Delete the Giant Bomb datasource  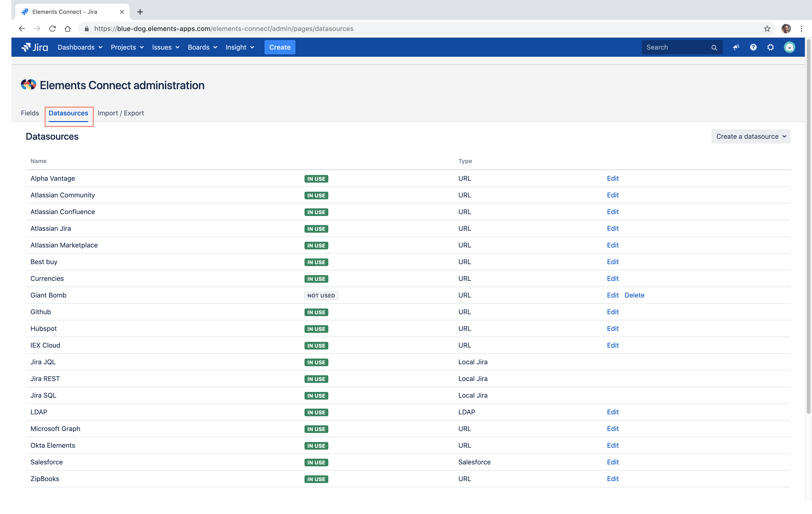(x=634, y=295)
